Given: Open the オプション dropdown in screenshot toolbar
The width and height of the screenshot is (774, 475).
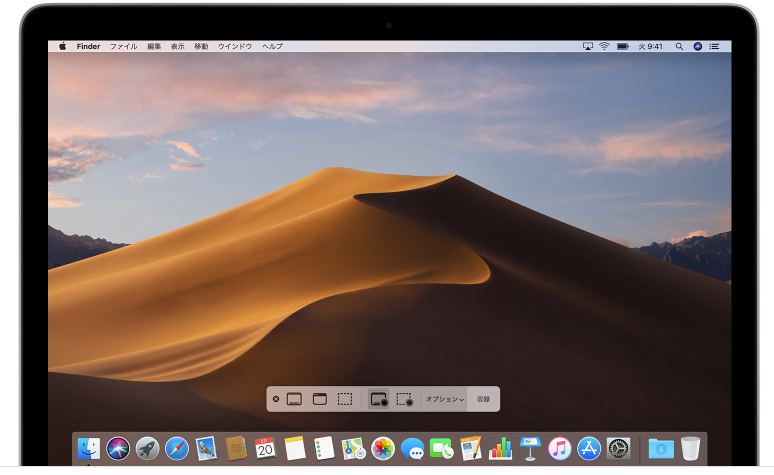Looking at the screenshot, I should coord(444,399).
